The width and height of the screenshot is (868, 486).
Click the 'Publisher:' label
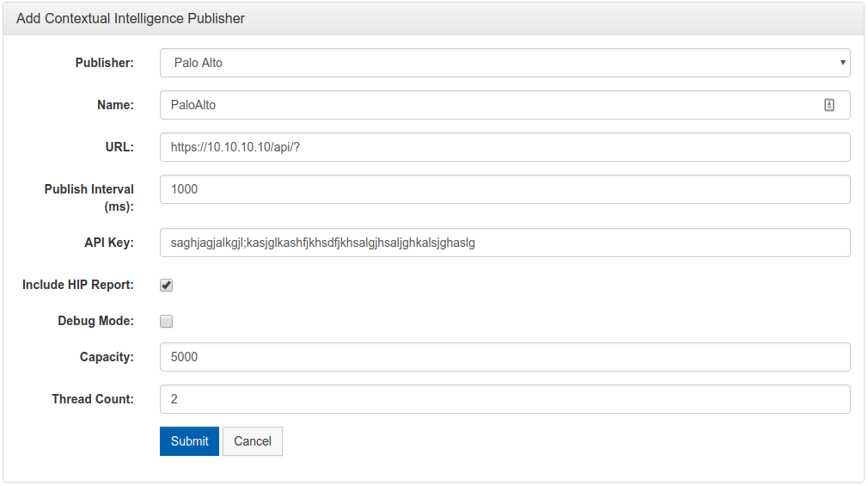point(105,63)
